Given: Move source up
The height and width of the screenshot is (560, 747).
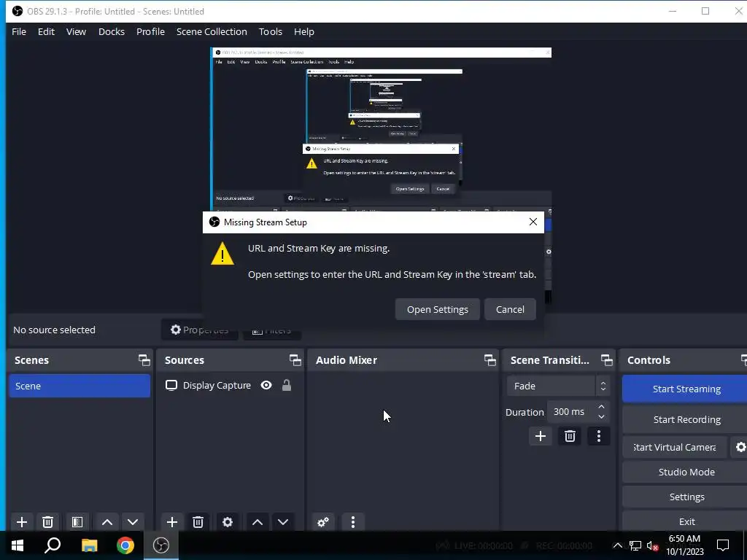Looking at the screenshot, I should pyautogui.click(x=258, y=522).
